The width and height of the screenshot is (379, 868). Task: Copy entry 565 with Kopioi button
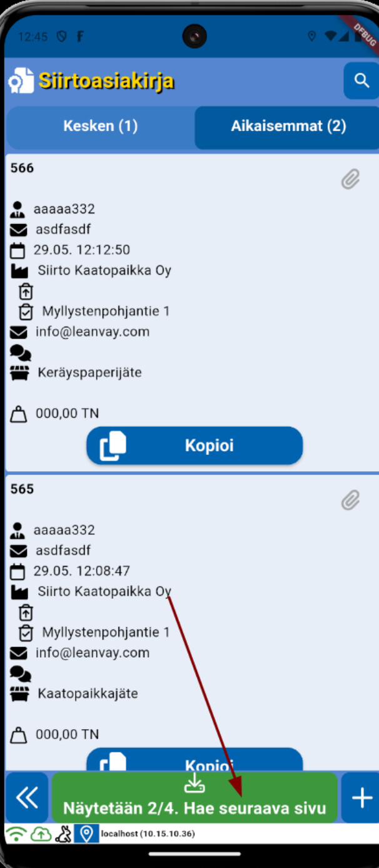(x=195, y=760)
